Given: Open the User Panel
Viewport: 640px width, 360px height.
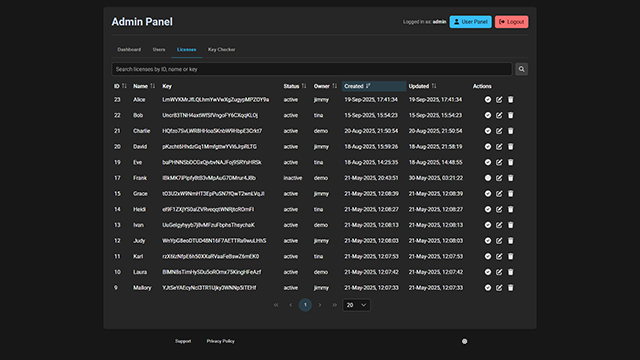Looking at the screenshot, I should click(x=471, y=22).
